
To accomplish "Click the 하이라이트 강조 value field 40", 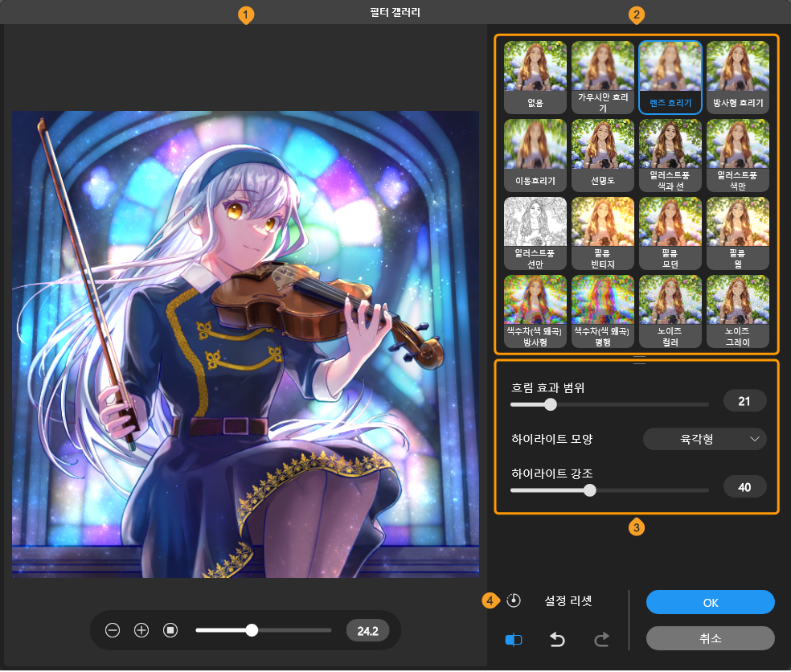I will pyautogui.click(x=744, y=487).
